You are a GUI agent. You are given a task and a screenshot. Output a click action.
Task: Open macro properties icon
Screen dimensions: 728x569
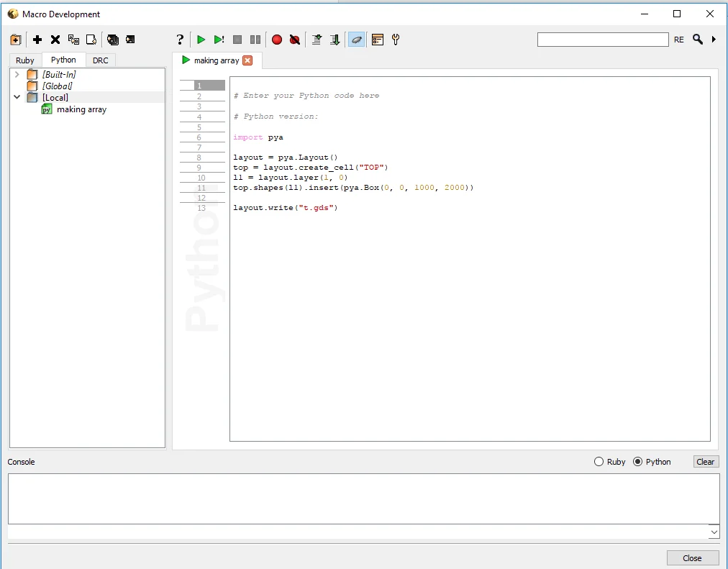[x=378, y=40]
